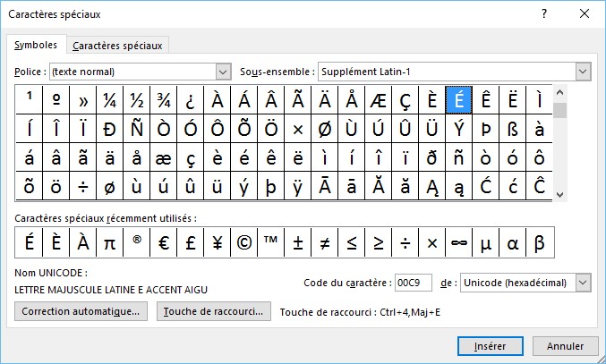This screenshot has height=364, width=606.
Task: Expand the Sous-ensemble dropdown
Action: [x=584, y=72]
